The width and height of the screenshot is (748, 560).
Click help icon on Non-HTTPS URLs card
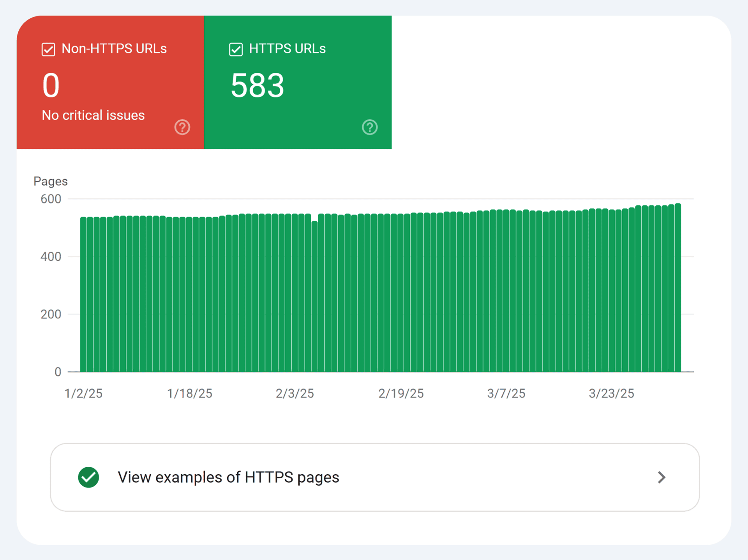click(x=182, y=127)
